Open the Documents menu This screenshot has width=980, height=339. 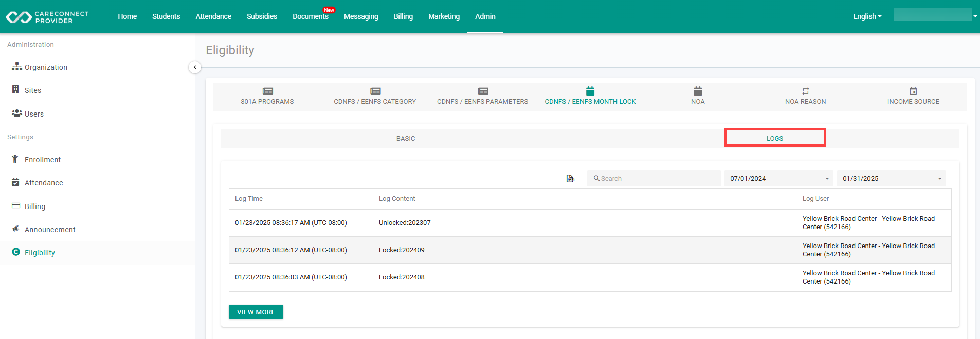click(311, 16)
